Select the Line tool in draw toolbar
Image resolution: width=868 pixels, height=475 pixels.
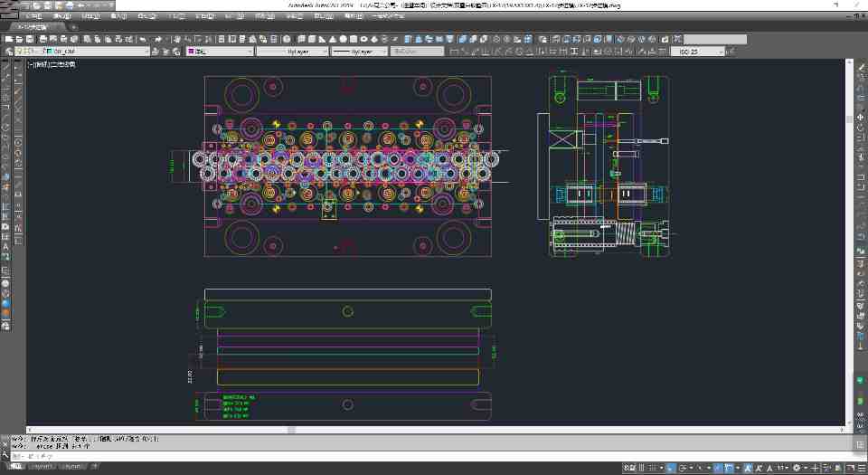click(x=6, y=67)
